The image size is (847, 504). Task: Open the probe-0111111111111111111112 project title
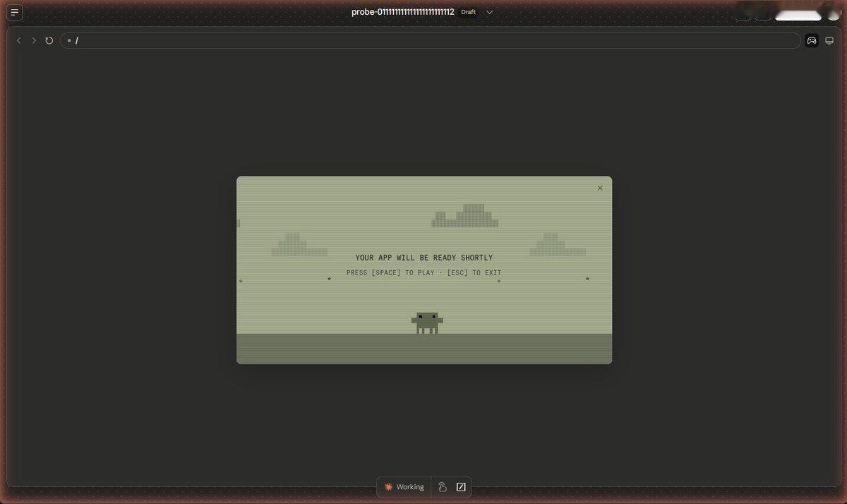click(403, 12)
